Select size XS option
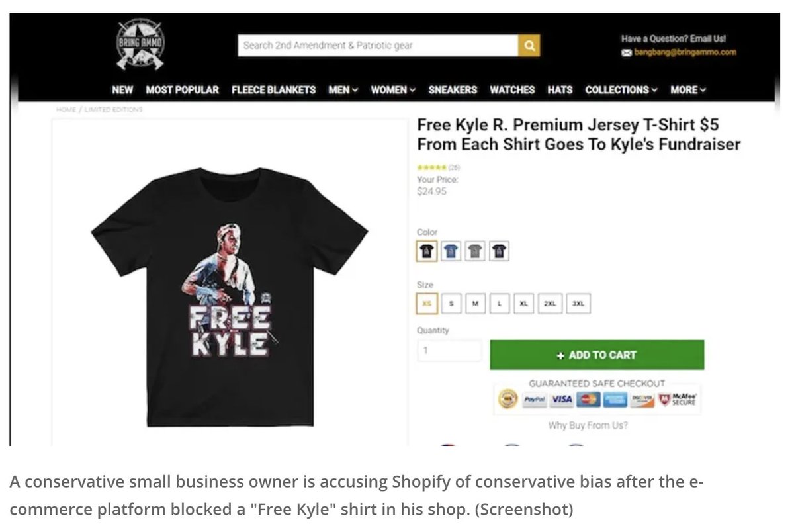This screenshot has width=794, height=532. point(427,303)
